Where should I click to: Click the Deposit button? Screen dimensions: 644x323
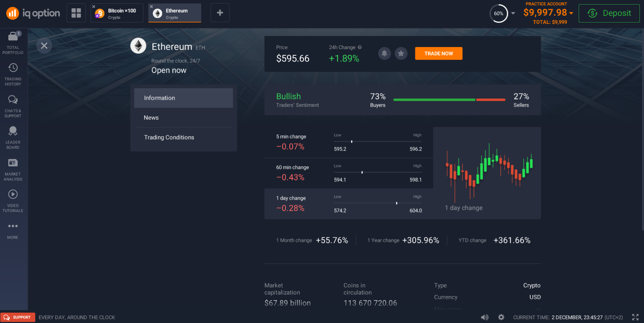coord(609,13)
